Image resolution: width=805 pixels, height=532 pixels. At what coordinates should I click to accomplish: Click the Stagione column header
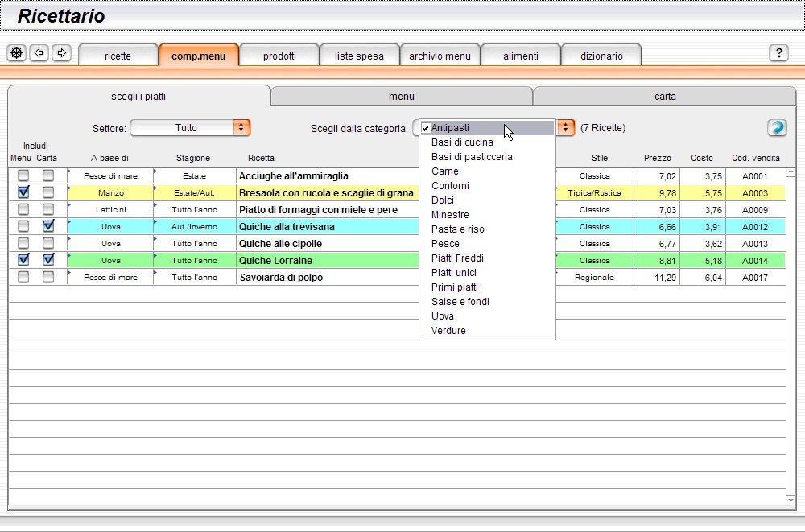click(x=193, y=159)
